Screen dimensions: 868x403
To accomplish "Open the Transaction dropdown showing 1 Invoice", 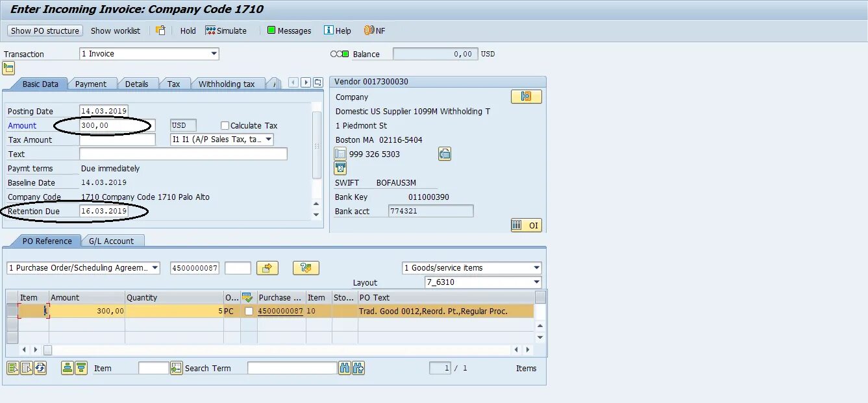I will (214, 54).
